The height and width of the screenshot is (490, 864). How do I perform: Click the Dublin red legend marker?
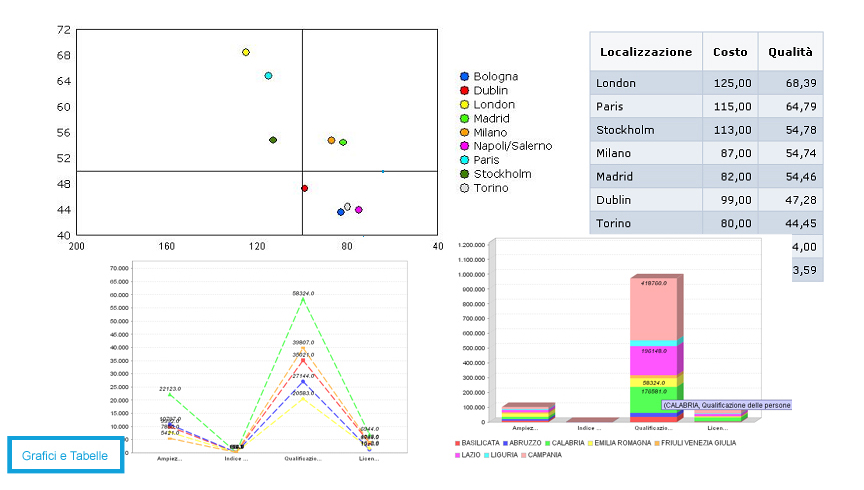pos(464,91)
